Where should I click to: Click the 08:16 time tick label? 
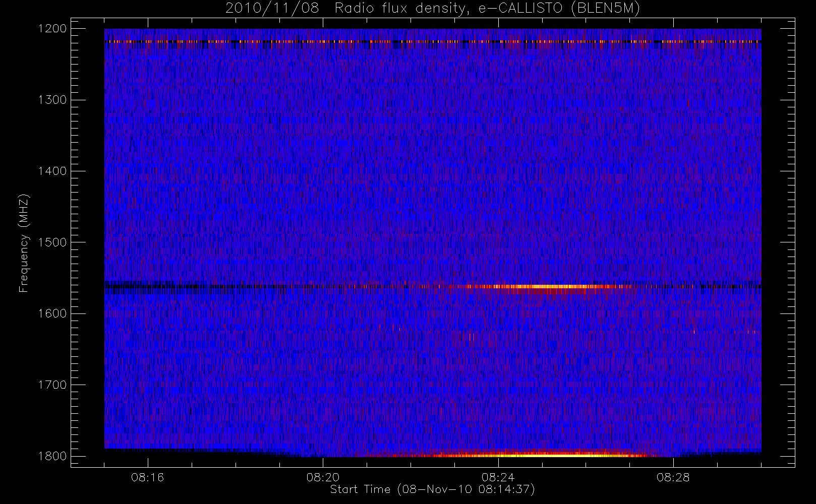tap(148, 477)
